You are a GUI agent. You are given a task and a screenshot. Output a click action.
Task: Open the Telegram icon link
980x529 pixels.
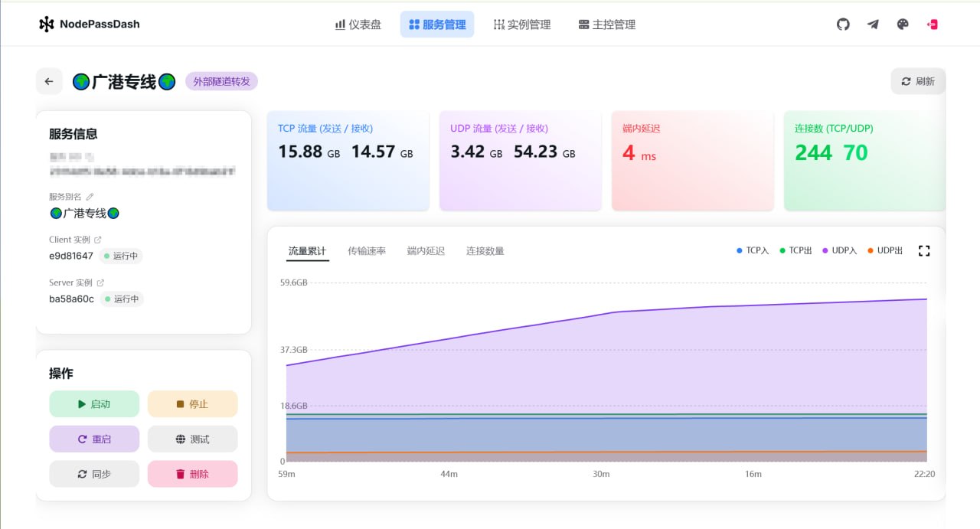pyautogui.click(x=873, y=24)
